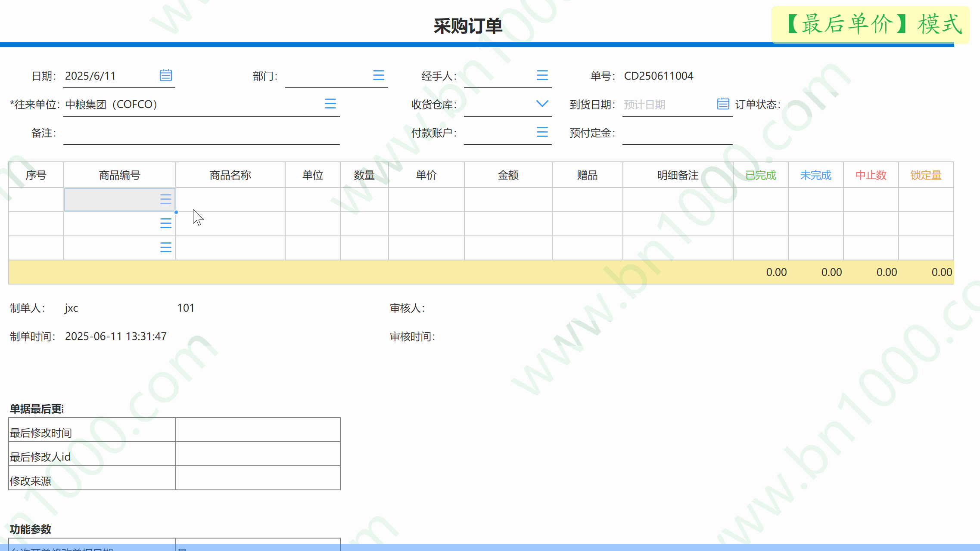Click the 单据最后更 section heading
The height and width of the screenshot is (551, 980).
tap(37, 409)
